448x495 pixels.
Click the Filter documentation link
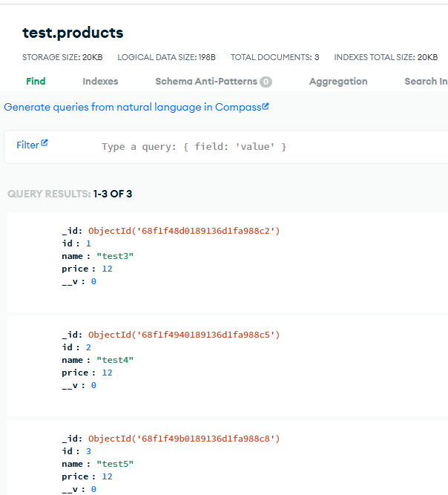[27, 145]
